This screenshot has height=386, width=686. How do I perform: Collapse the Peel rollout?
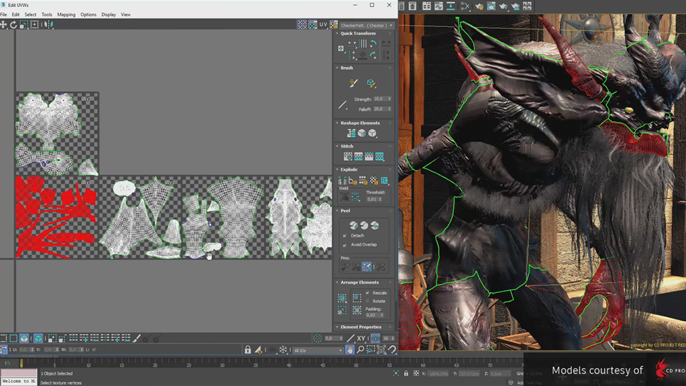tap(337, 211)
